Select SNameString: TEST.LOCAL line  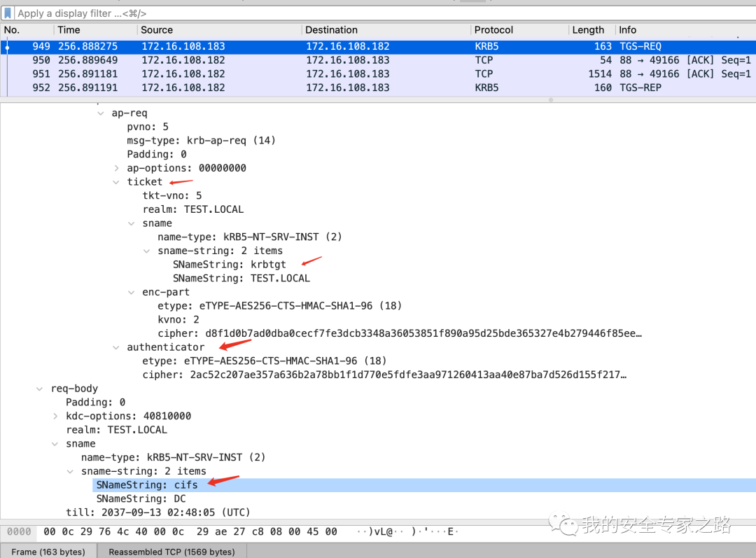click(x=241, y=279)
